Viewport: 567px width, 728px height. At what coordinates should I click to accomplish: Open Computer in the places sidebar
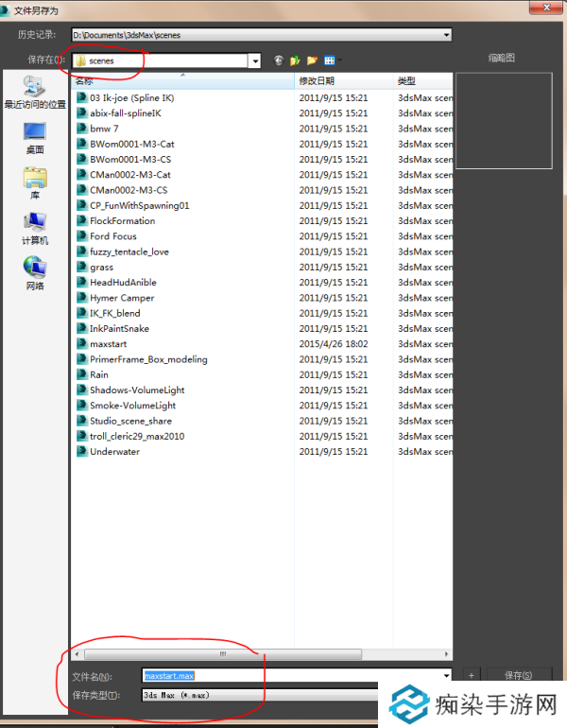tap(35, 229)
